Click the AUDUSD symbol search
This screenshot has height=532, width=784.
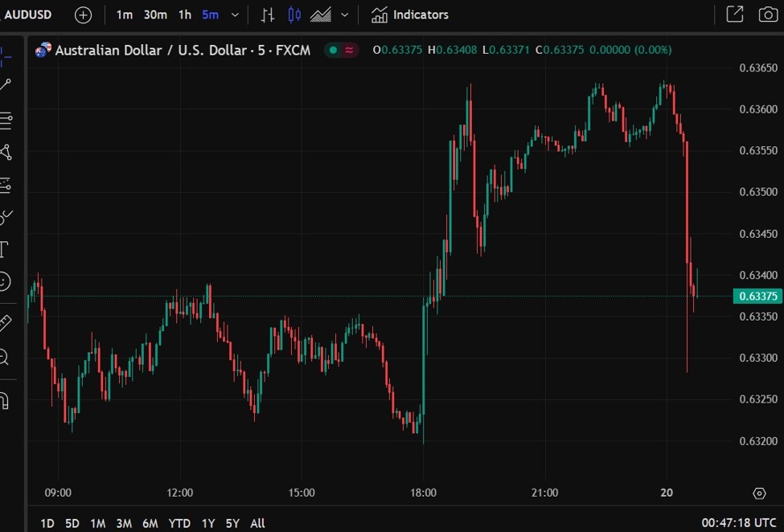click(x=28, y=14)
